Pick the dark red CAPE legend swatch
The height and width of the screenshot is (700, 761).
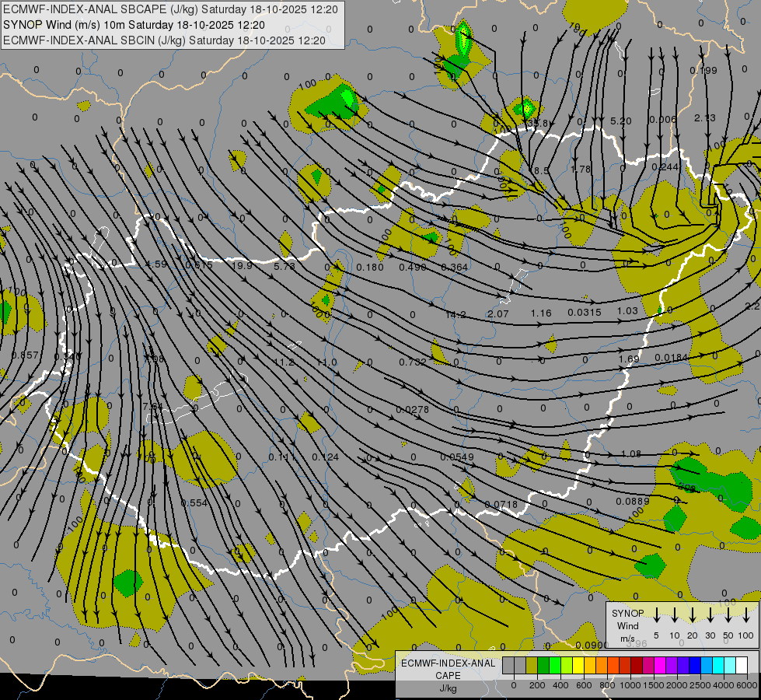click(637, 665)
